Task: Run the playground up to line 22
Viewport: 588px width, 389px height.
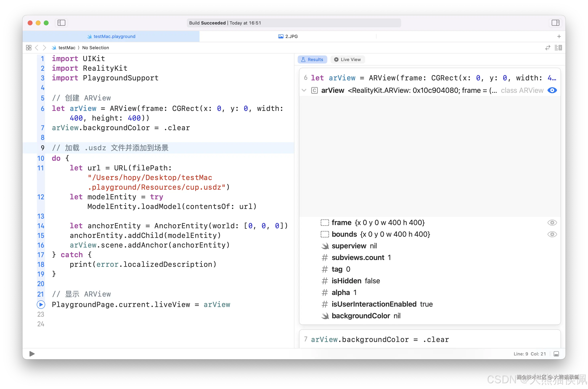Action: click(x=41, y=304)
